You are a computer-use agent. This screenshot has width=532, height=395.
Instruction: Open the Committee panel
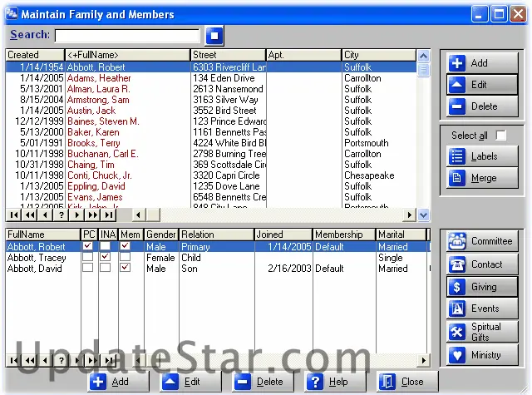tap(482, 241)
